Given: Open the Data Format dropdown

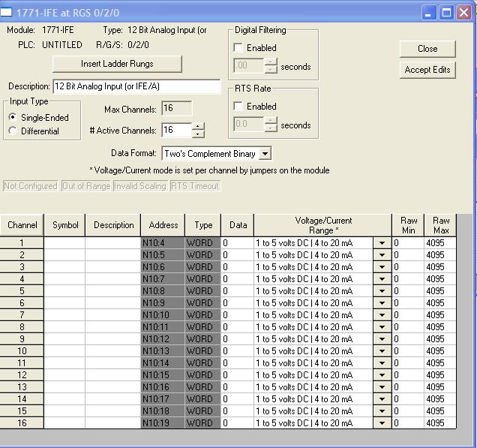Looking at the screenshot, I should coord(265,153).
